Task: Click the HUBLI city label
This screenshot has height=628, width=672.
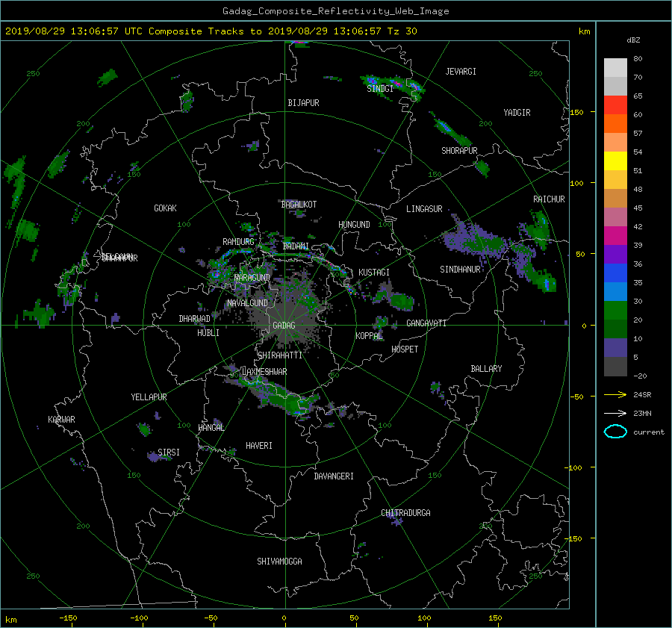Action: 208,333
